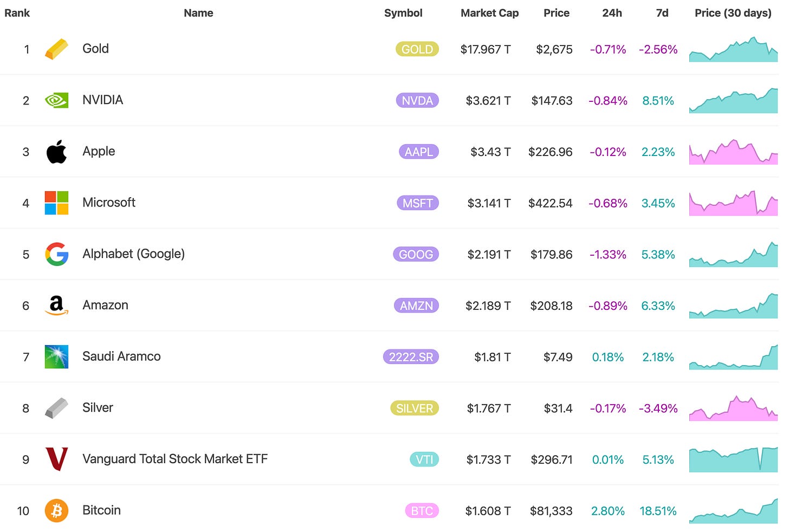View Amazon's 30-day sparkline chart
Screen dimensions: 789x532
(733, 306)
